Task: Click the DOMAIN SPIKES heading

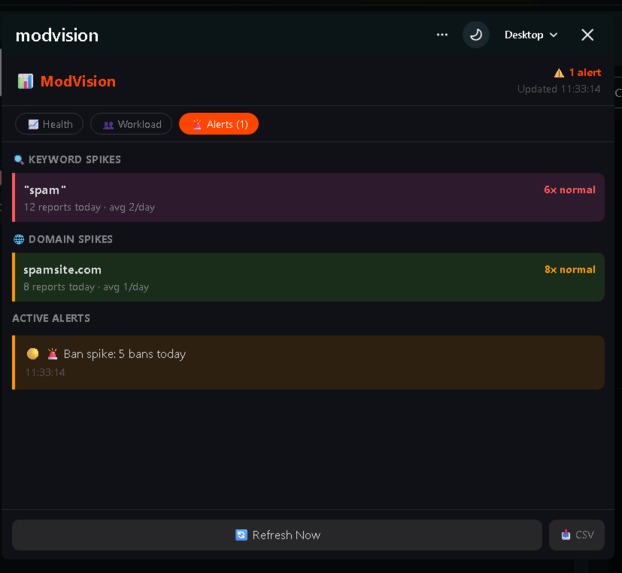Action: click(71, 239)
